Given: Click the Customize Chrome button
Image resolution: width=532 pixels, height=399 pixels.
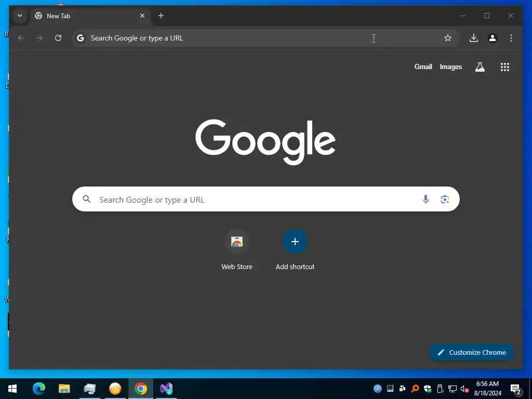Looking at the screenshot, I should pyautogui.click(x=472, y=352).
